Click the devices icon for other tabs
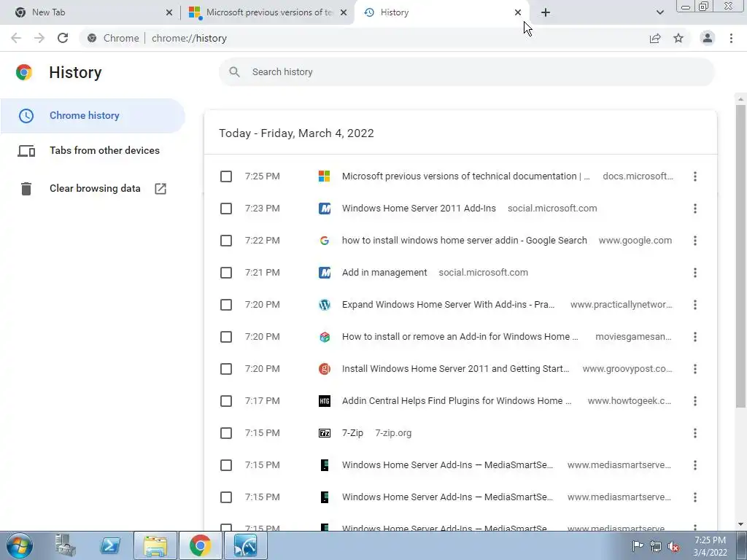 click(x=26, y=151)
